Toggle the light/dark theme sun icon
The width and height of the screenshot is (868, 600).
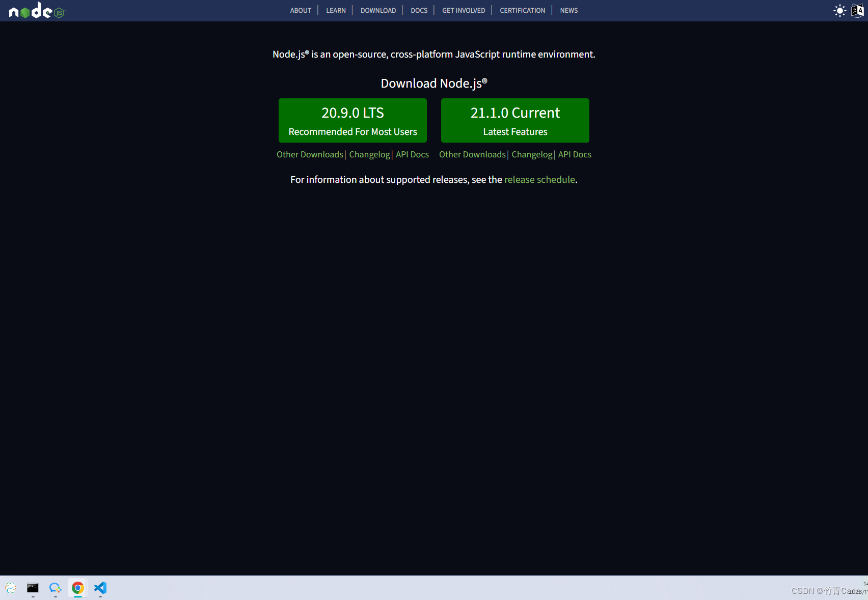[x=839, y=11]
